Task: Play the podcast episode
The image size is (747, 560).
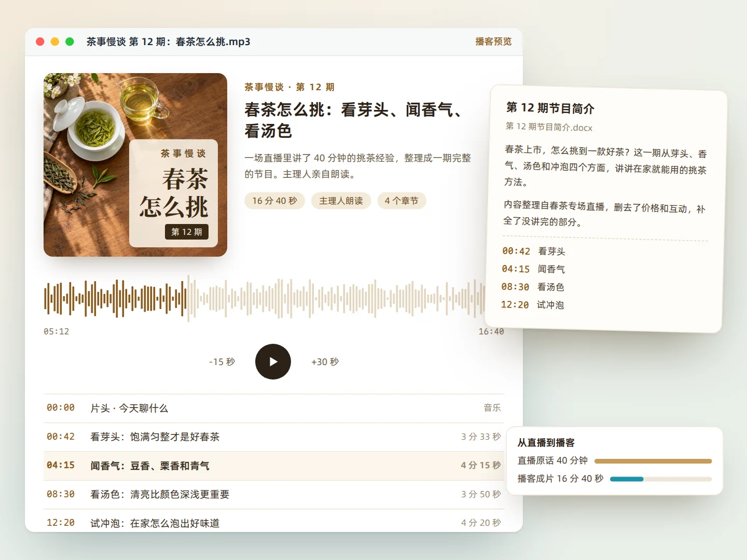Action: (x=273, y=361)
